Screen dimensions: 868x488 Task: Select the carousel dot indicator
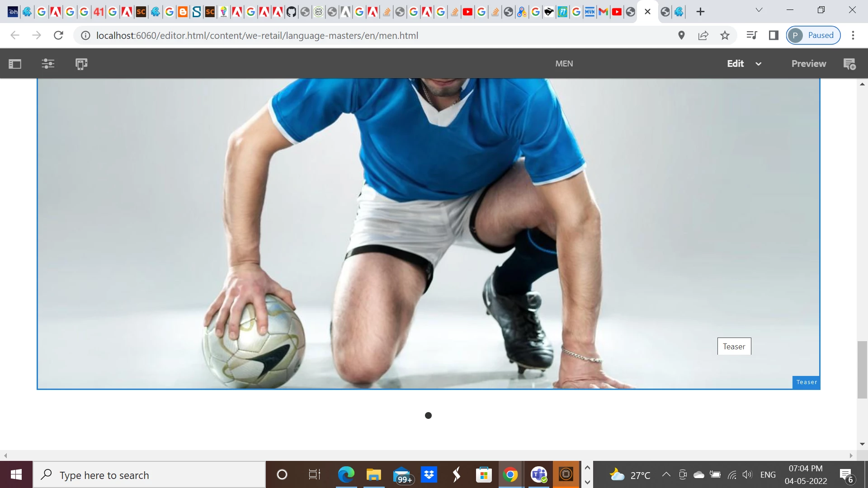click(428, 415)
